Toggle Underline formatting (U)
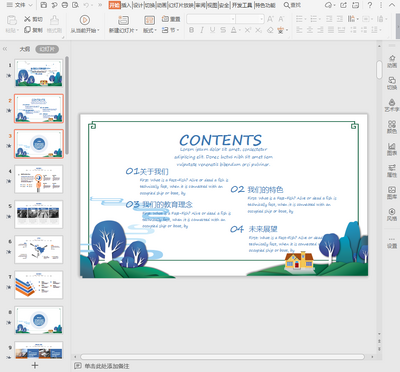The width and height of the screenshot is (400, 372). (212, 30)
